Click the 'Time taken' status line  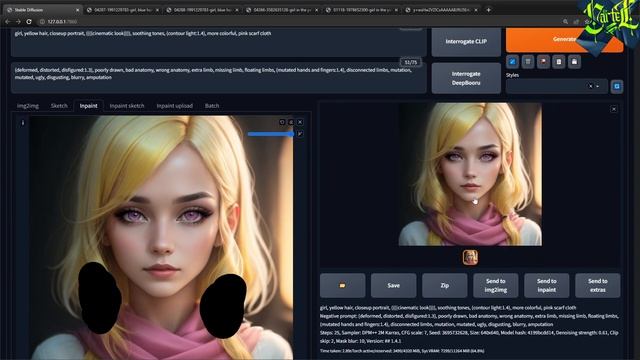point(402,351)
